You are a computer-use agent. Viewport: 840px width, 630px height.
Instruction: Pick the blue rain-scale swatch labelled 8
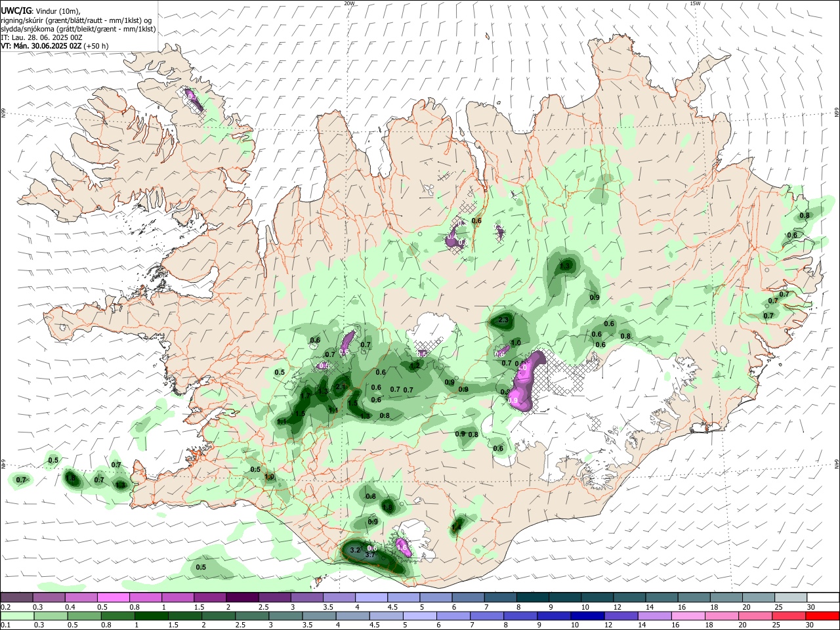point(520,616)
